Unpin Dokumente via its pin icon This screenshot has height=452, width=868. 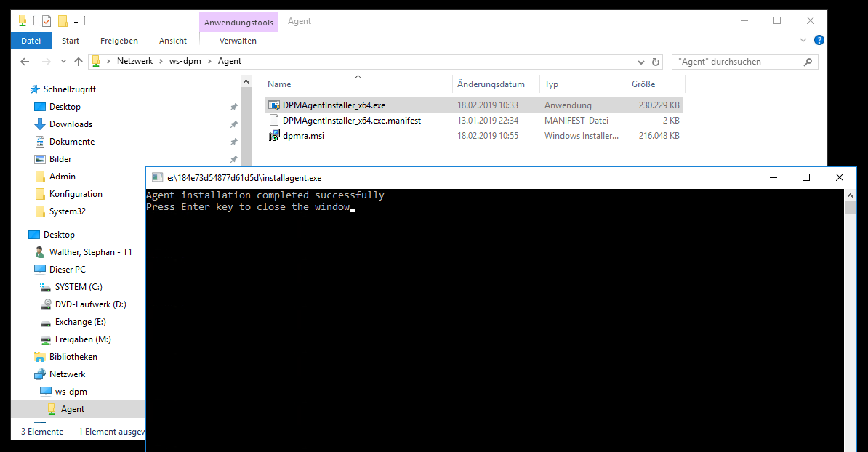[x=234, y=142]
